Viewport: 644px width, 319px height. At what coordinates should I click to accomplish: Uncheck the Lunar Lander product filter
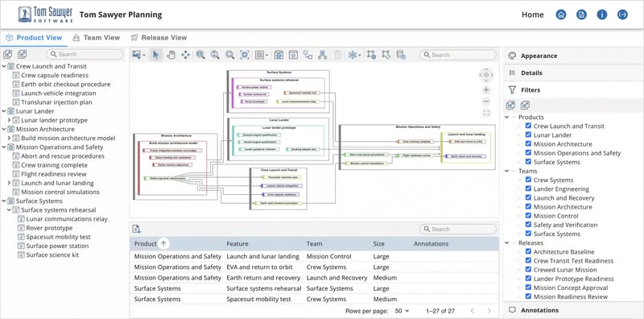(x=529, y=135)
